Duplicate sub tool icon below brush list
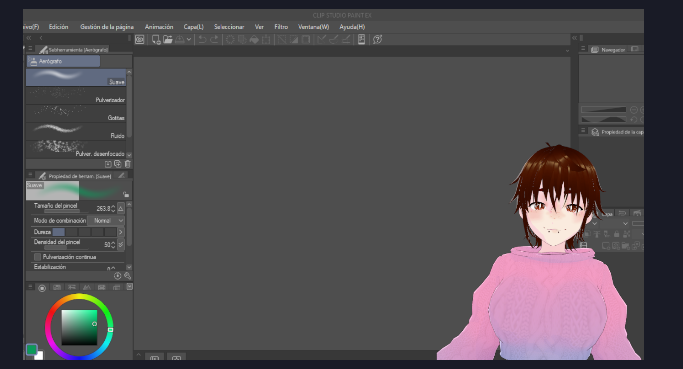Screen dimensions: 683x369 (118, 164)
